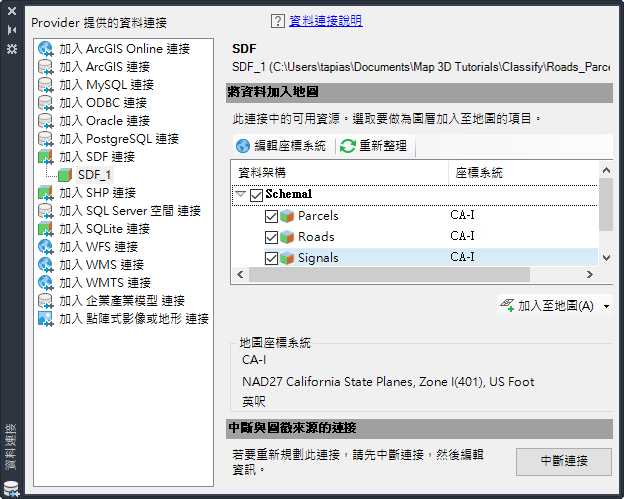Select 加入 SHP 連接 provider
This screenshot has width=624, height=499.
coord(98,193)
